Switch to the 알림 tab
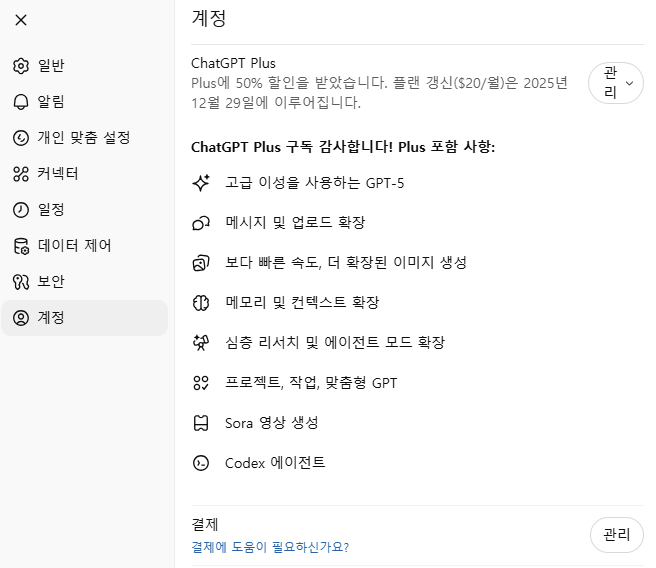 pos(51,102)
